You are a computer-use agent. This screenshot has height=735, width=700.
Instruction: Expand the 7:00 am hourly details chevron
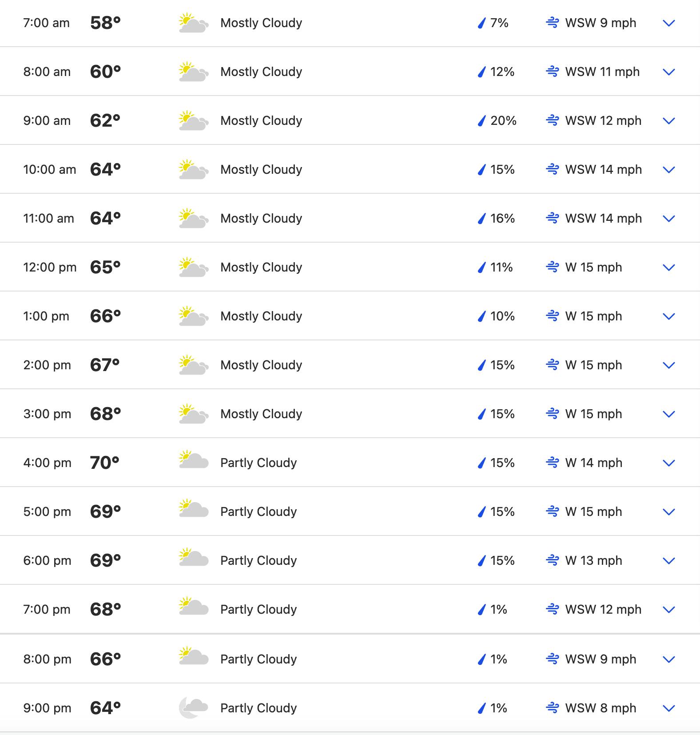(x=669, y=23)
